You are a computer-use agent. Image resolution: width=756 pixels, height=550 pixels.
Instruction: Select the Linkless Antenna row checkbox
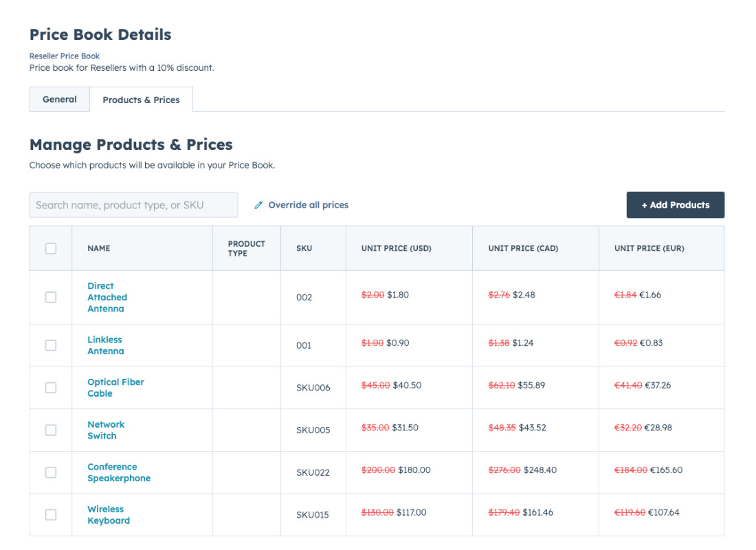(51, 345)
